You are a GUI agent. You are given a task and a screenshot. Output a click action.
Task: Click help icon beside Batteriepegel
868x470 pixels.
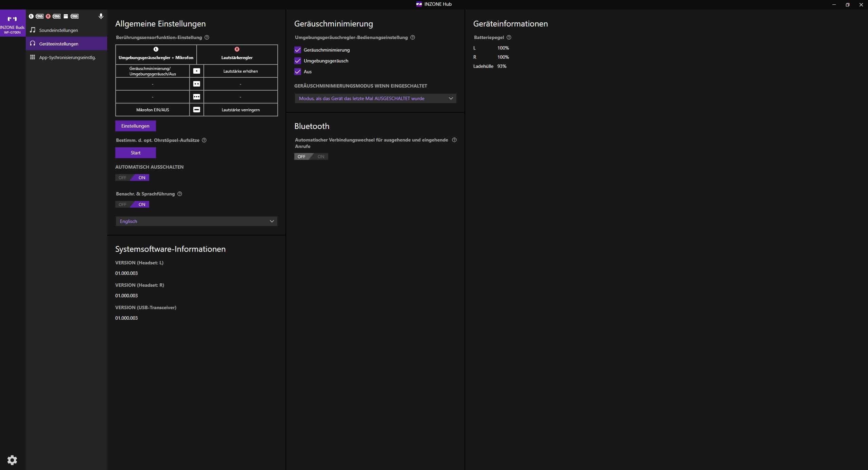pyautogui.click(x=509, y=37)
